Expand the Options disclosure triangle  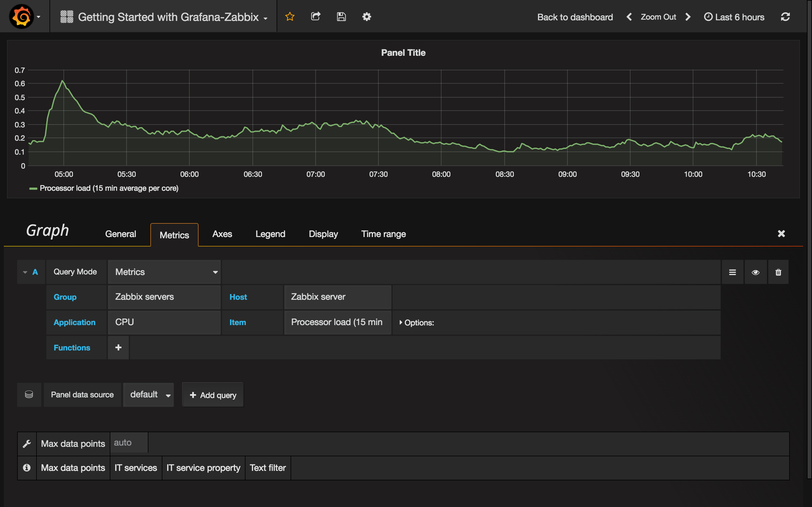click(401, 323)
